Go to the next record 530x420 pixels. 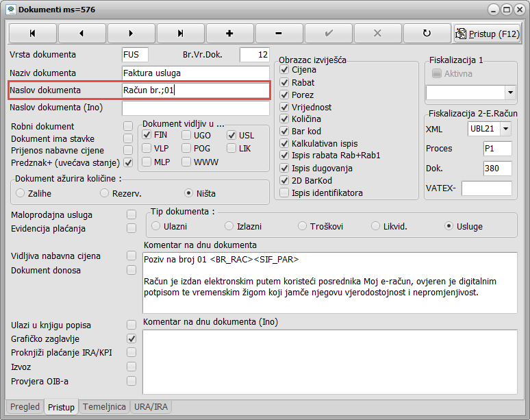pyautogui.click(x=131, y=33)
